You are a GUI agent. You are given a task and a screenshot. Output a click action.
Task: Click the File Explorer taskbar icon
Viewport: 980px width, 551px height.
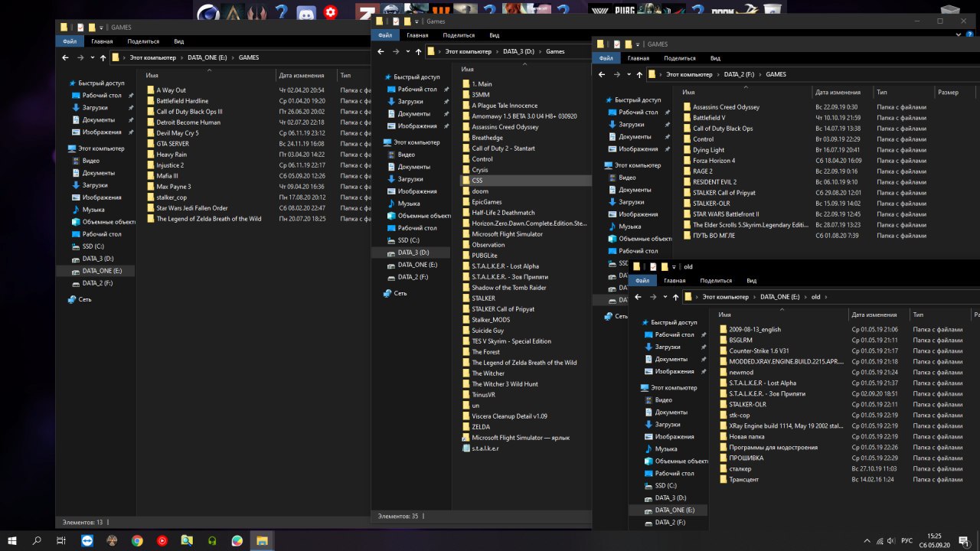click(x=263, y=541)
